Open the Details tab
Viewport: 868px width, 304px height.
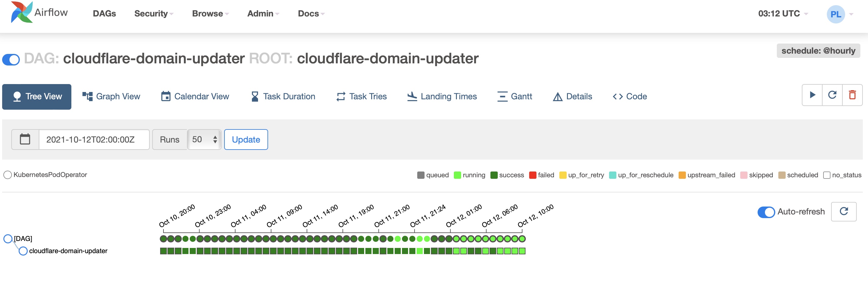point(572,97)
